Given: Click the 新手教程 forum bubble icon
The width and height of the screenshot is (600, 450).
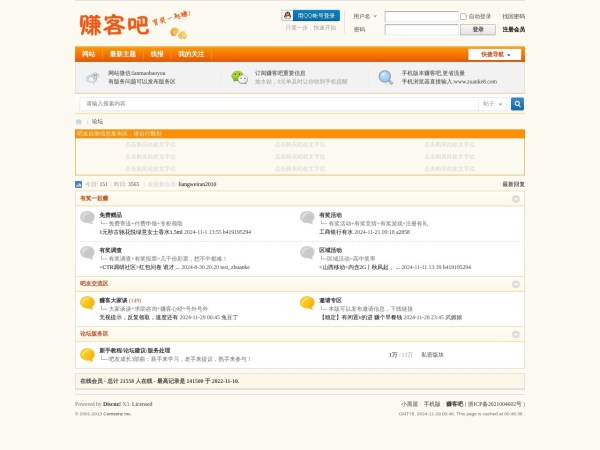Looking at the screenshot, I should click(87, 354).
